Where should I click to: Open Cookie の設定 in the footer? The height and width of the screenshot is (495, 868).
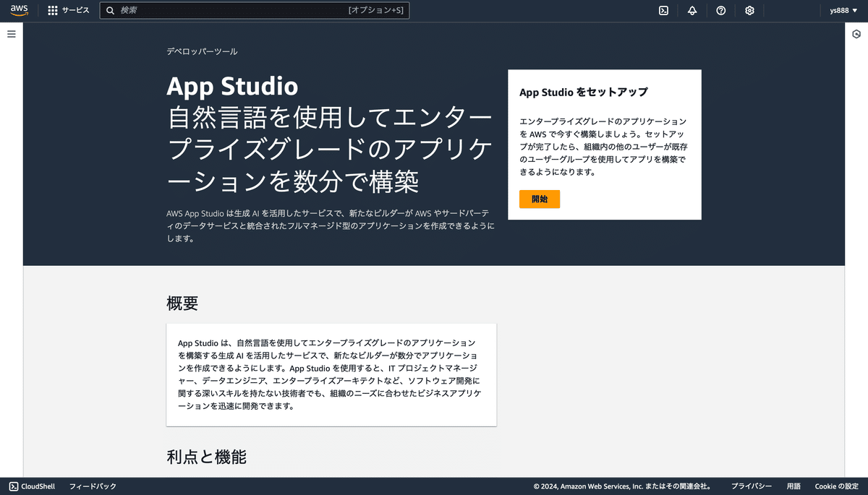836,486
